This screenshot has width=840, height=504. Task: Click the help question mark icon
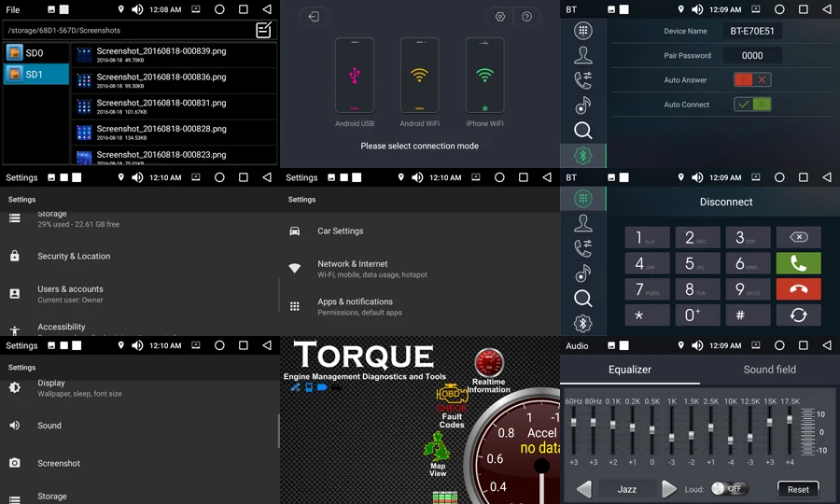(526, 17)
